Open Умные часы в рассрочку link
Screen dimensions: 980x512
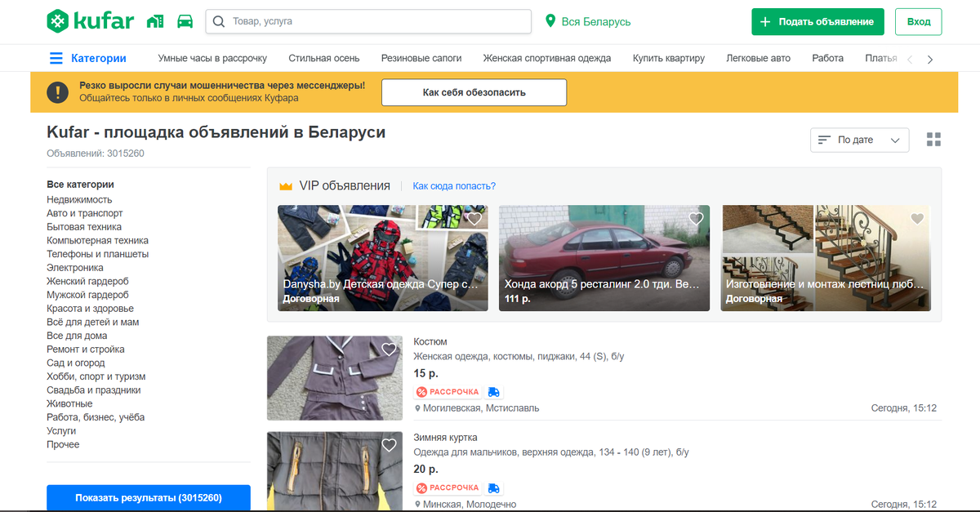[212, 58]
